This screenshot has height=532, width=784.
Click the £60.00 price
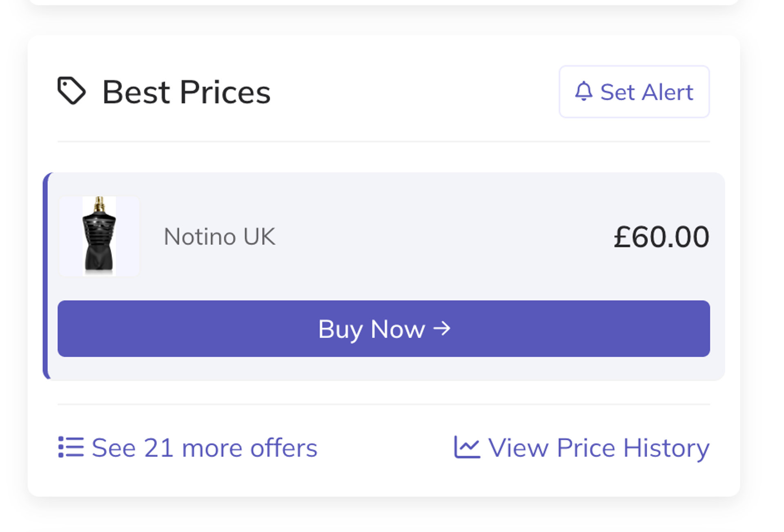pyautogui.click(x=661, y=237)
